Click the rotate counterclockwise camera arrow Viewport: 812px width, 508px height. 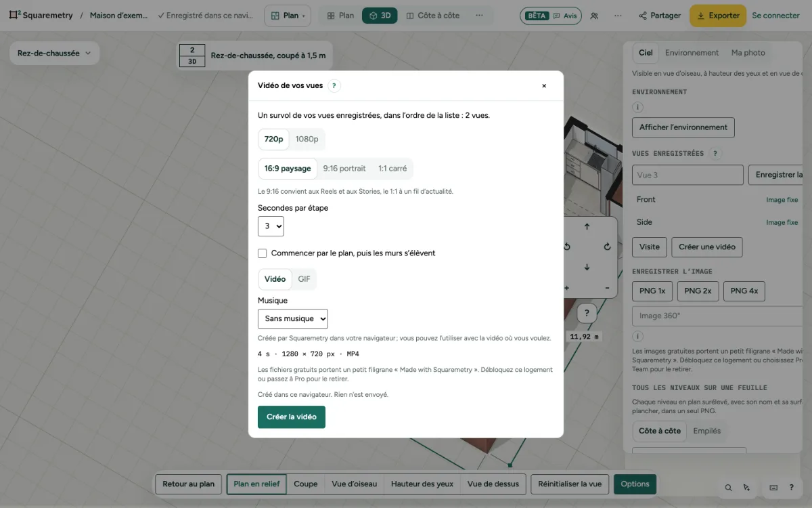(x=567, y=247)
